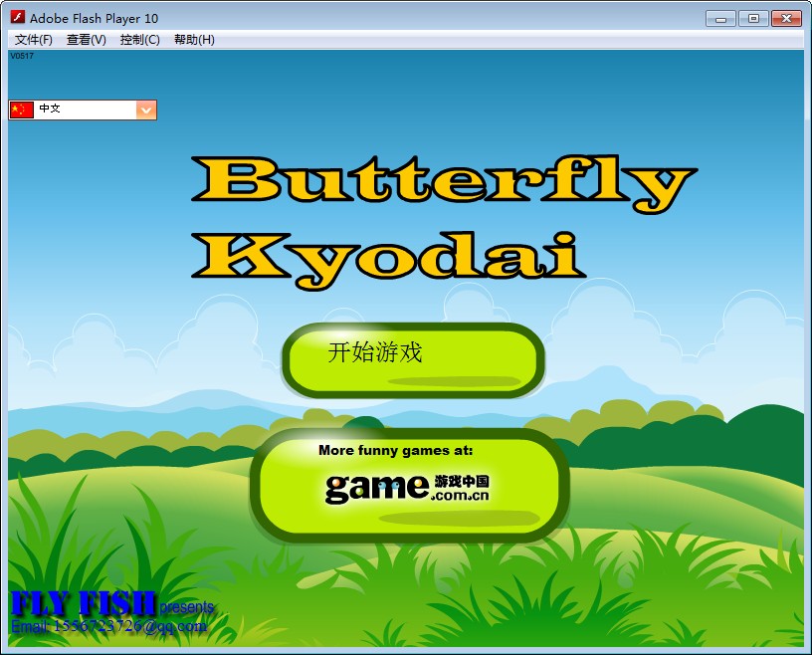
Task: Click the Chinese flag icon
Action: 22,109
